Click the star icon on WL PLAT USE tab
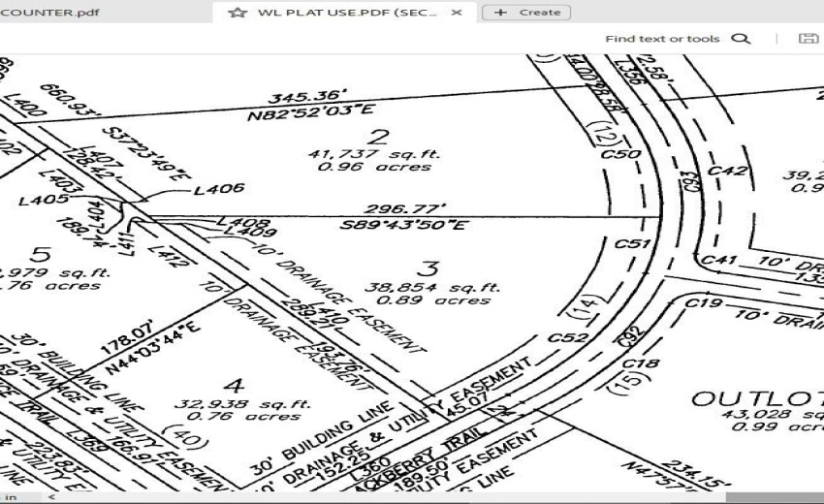824x504 pixels. 236,13
